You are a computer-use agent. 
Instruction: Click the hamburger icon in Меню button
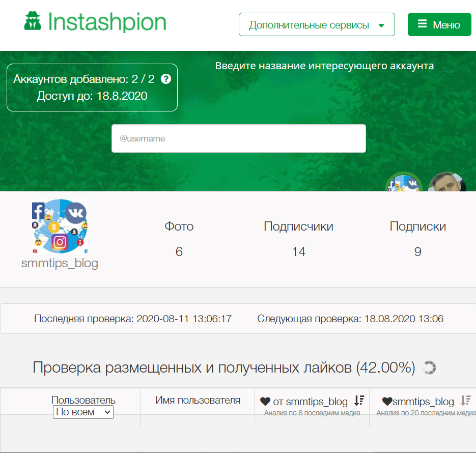[x=422, y=24]
